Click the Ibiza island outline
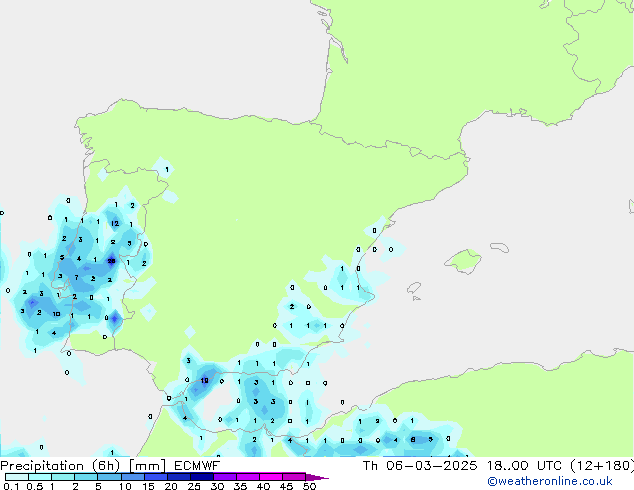The width and height of the screenshot is (634, 490). tap(414, 288)
